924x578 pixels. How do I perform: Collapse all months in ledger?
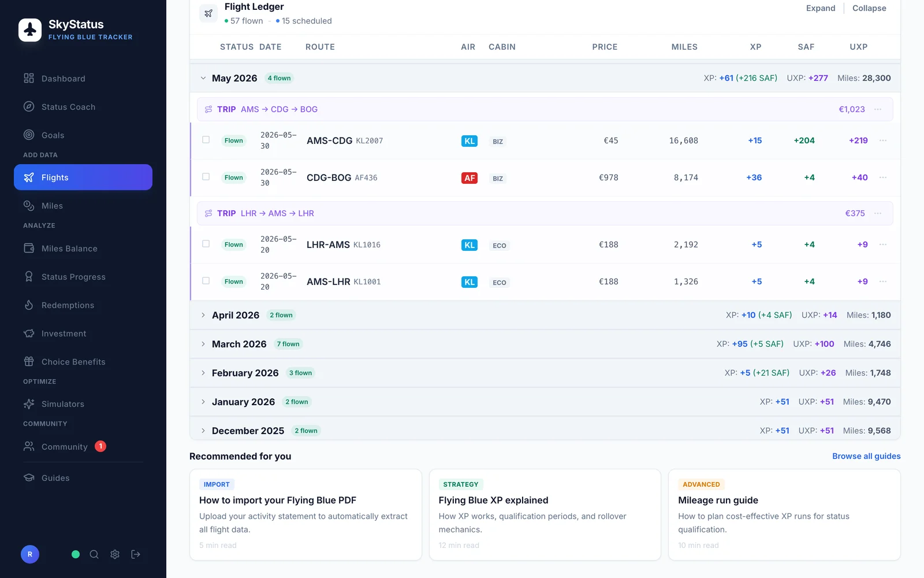coord(869,8)
